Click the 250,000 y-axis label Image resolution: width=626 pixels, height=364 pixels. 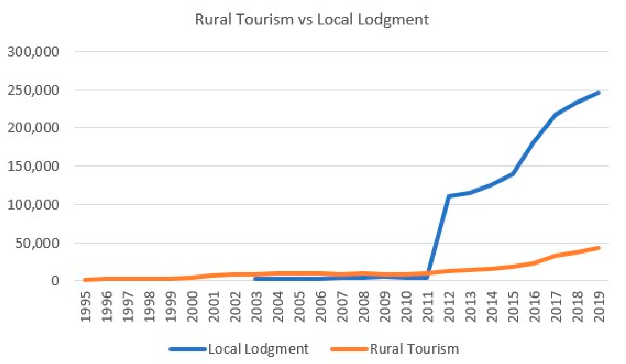click(x=33, y=90)
